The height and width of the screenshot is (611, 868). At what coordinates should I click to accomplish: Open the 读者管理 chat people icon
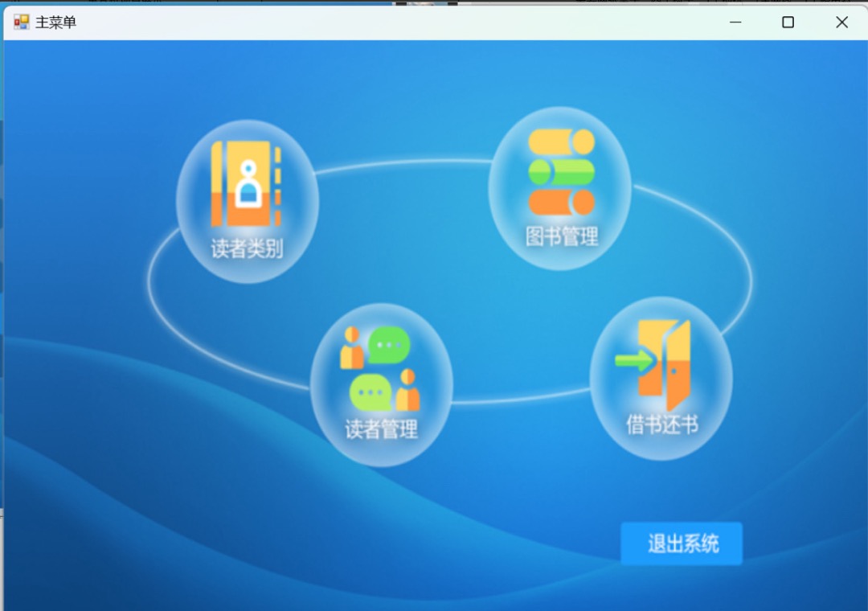(x=380, y=369)
